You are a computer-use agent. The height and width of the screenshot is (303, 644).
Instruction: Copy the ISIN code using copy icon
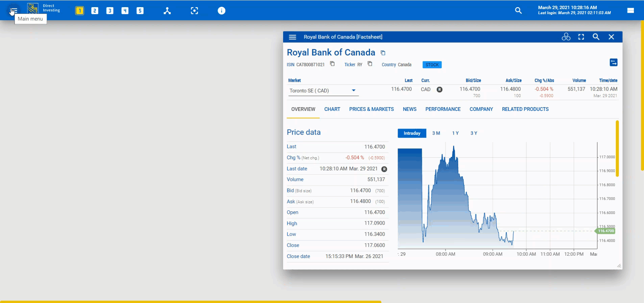[x=332, y=64]
